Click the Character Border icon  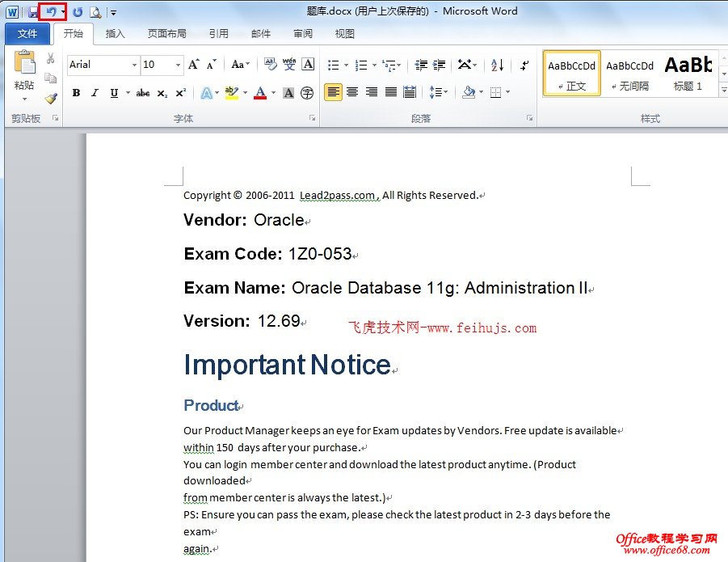point(309,64)
